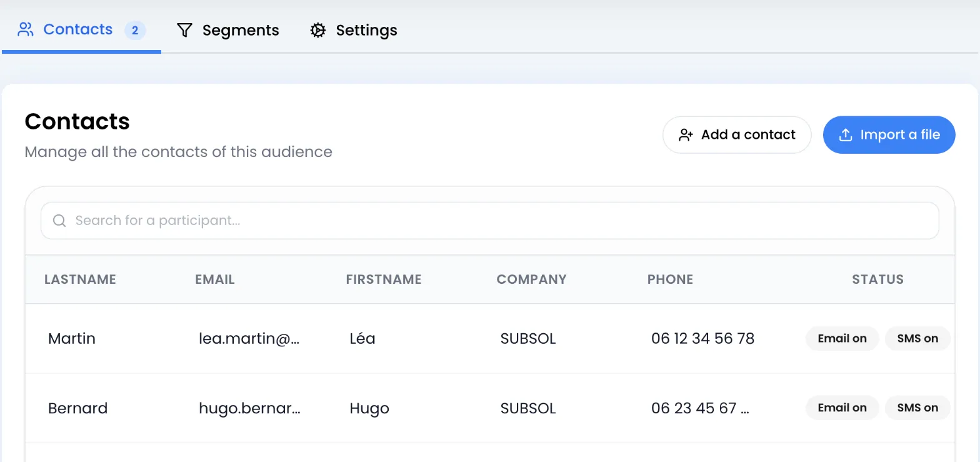Image resolution: width=980 pixels, height=462 pixels.
Task: Click the funnel icon beside Segments
Action: pyautogui.click(x=184, y=30)
